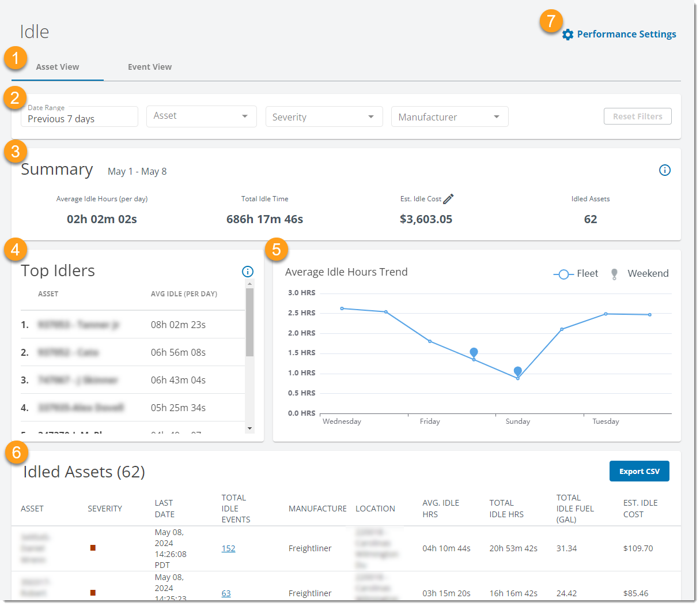
Task: Click the lowest weekend marker on Sunday
Action: [517, 372]
